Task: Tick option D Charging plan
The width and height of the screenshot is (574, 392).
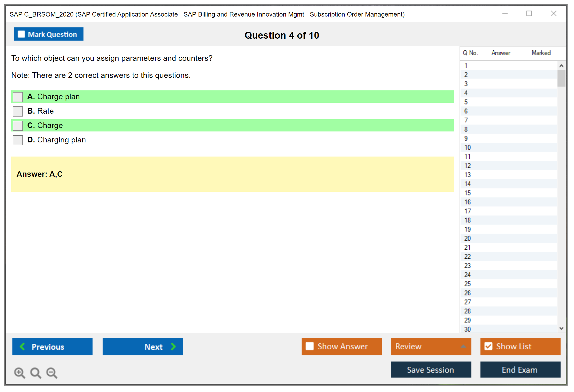Action: (x=18, y=140)
